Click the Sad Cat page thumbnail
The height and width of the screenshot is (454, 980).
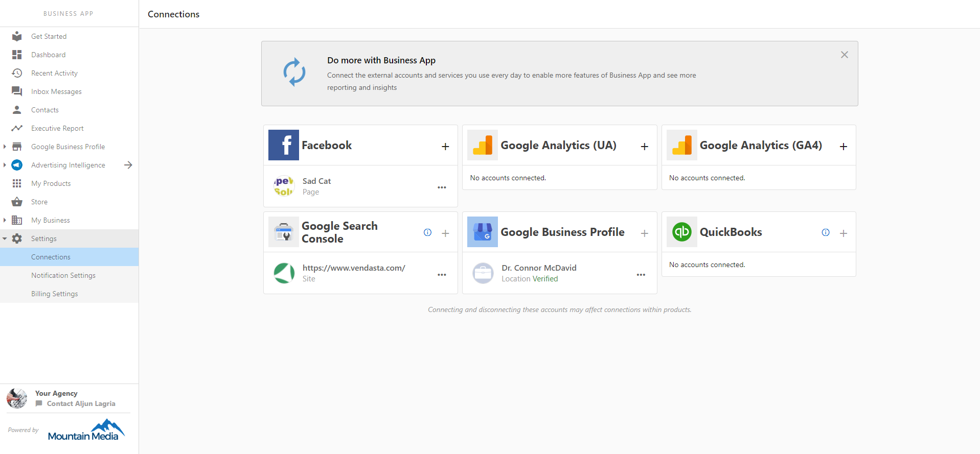[x=284, y=186]
